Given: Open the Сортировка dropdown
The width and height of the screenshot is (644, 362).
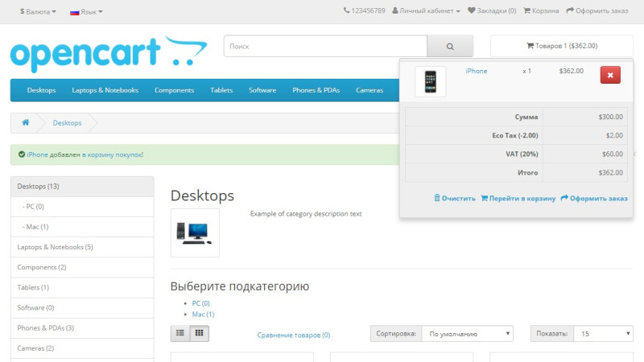Looking at the screenshot, I should pyautogui.click(x=468, y=334).
